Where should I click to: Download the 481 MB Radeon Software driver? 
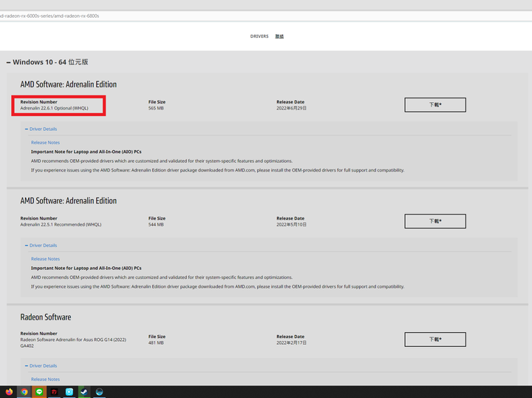click(x=435, y=340)
